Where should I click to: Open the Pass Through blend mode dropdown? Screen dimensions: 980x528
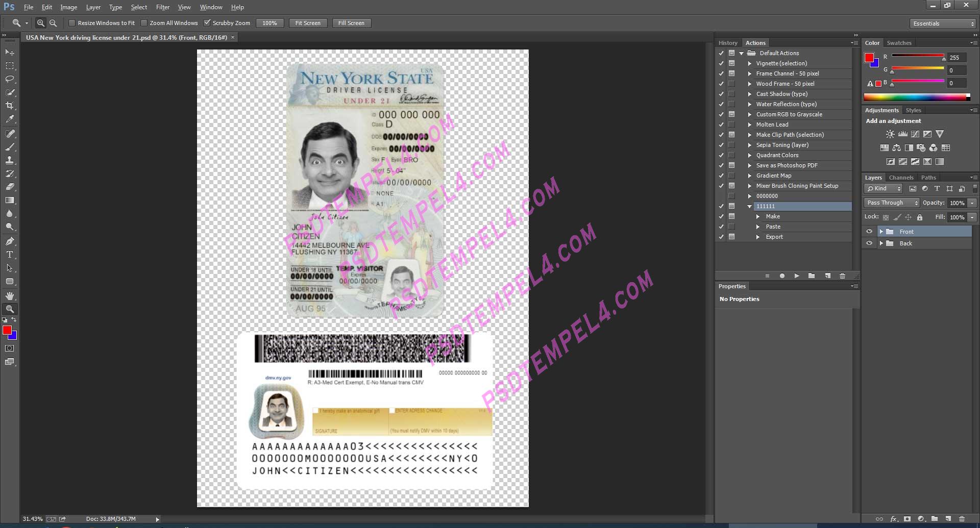pyautogui.click(x=891, y=203)
